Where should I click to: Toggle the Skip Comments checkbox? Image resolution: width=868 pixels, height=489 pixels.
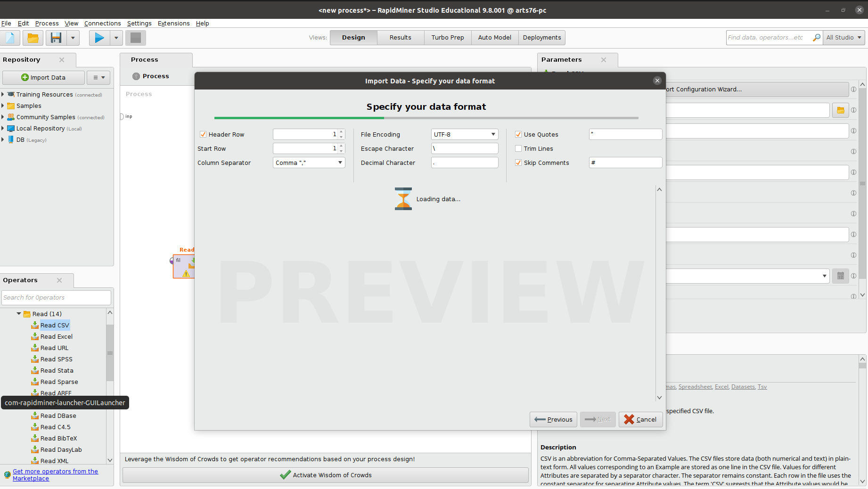pos(518,163)
